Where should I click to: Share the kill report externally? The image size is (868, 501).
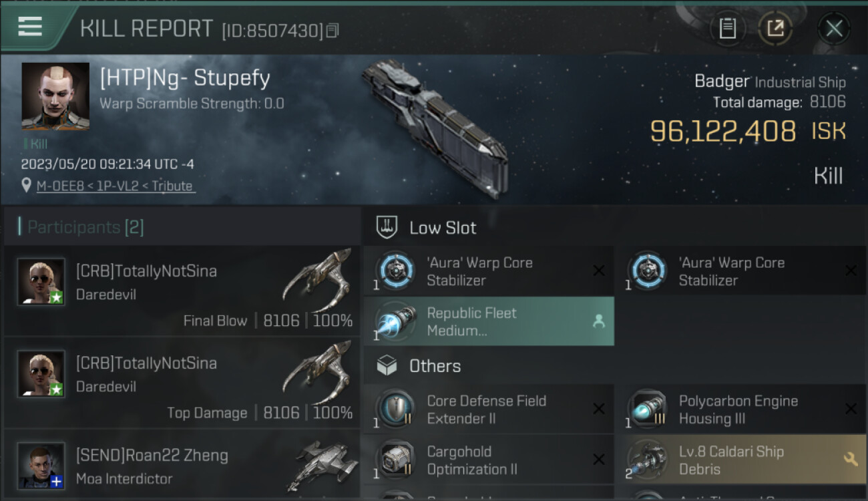[775, 29]
